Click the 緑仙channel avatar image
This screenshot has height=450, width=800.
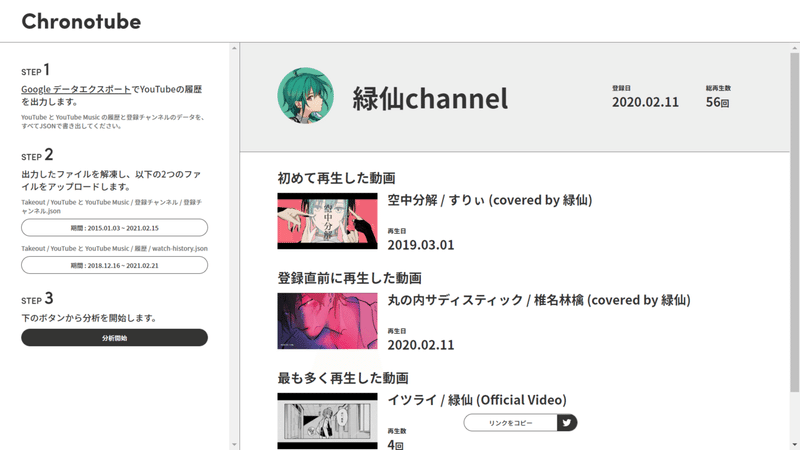tap(306, 95)
